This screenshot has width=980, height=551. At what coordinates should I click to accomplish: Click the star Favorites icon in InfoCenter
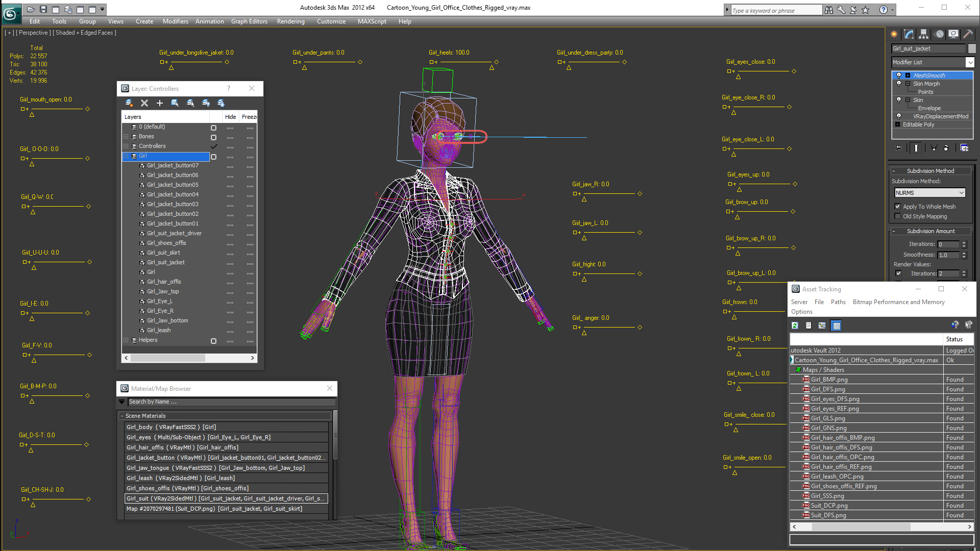point(866,10)
